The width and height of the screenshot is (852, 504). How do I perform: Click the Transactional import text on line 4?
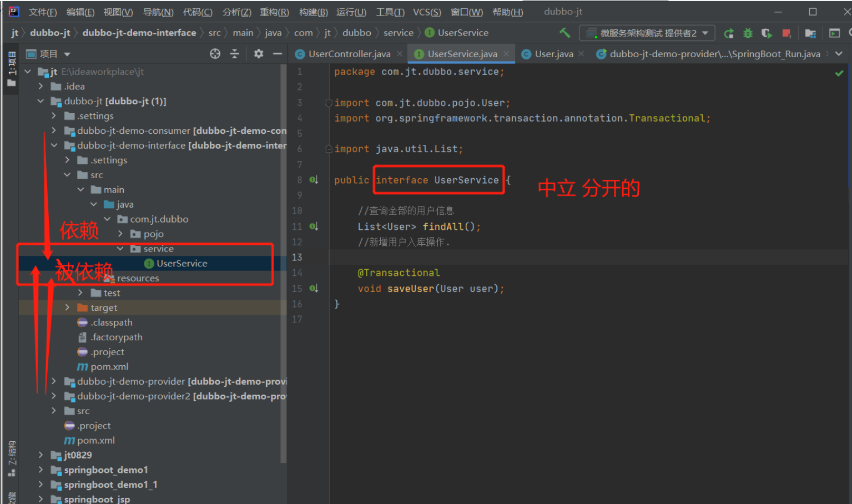(667, 118)
